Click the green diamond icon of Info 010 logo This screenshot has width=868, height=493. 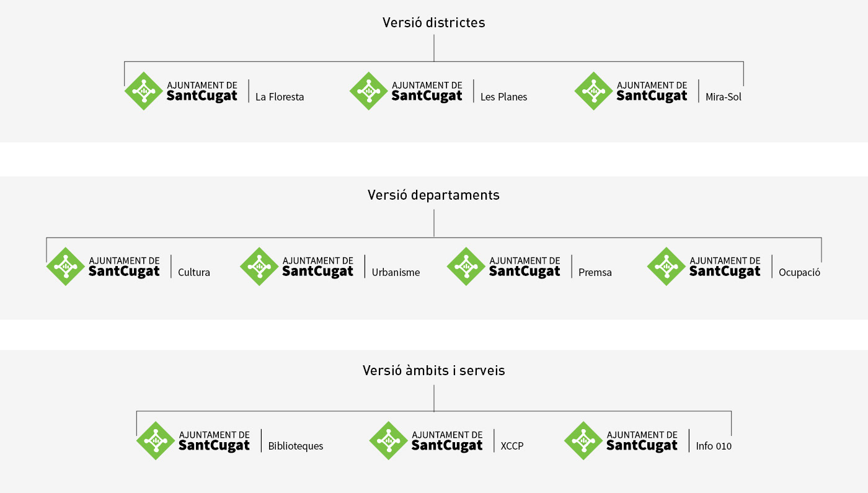[583, 441]
